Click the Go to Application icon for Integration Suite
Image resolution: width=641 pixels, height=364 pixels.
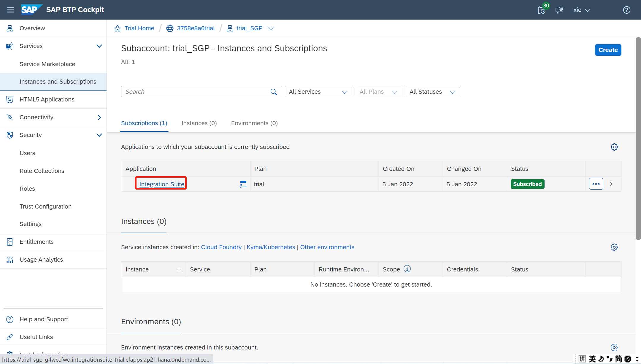[x=243, y=184]
